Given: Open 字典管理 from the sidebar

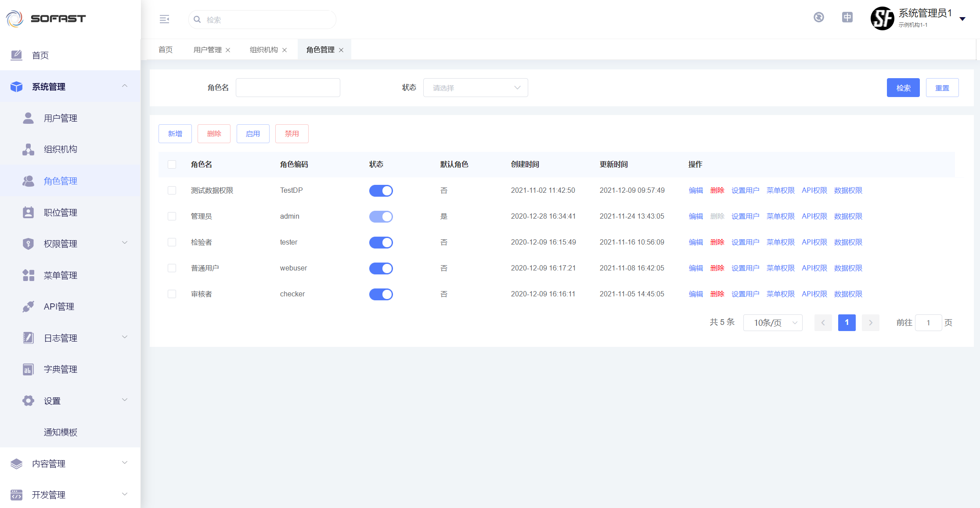Looking at the screenshot, I should [61, 369].
